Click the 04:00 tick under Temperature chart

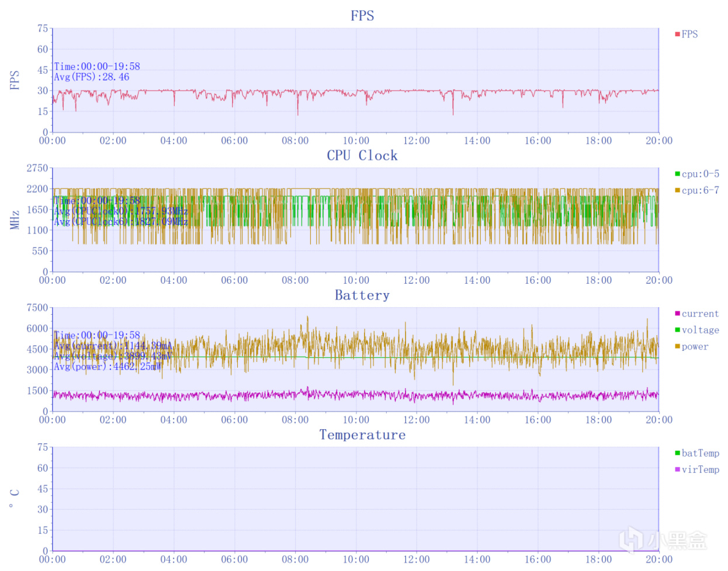click(x=174, y=559)
